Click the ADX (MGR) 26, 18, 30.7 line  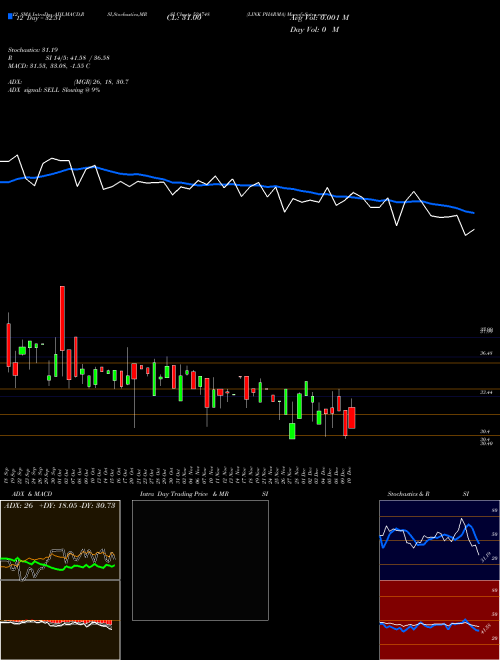point(68,82)
